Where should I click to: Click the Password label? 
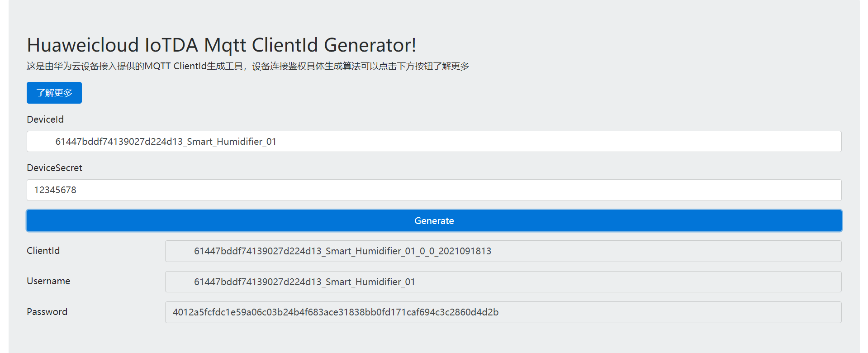(x=47, y=312)
